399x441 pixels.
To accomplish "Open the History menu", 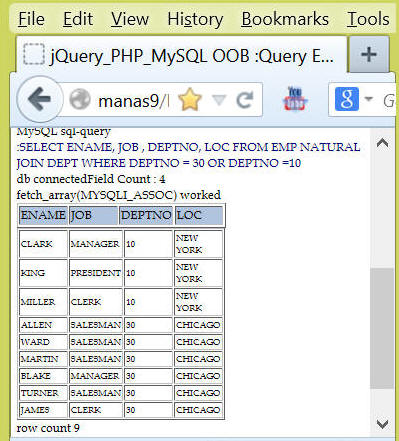I will pos(195,19).
